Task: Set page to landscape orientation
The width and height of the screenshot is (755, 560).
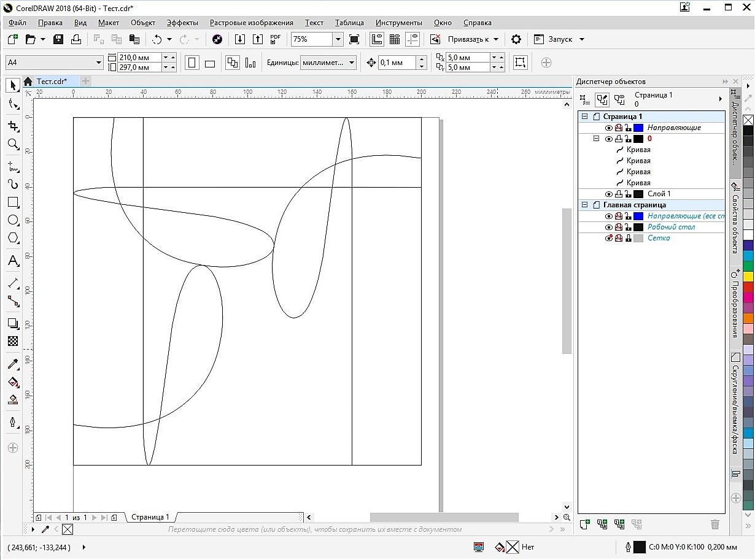Action: click(x=209, y=63)
